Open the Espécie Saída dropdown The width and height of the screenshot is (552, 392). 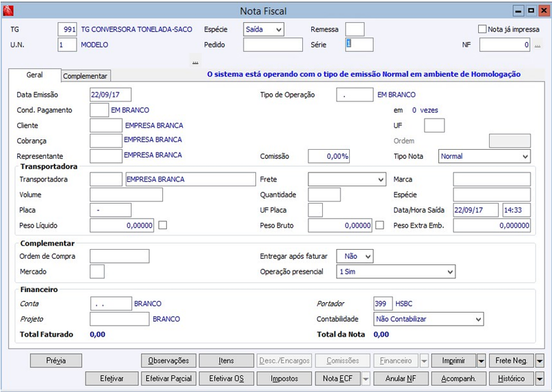(264, 30)
